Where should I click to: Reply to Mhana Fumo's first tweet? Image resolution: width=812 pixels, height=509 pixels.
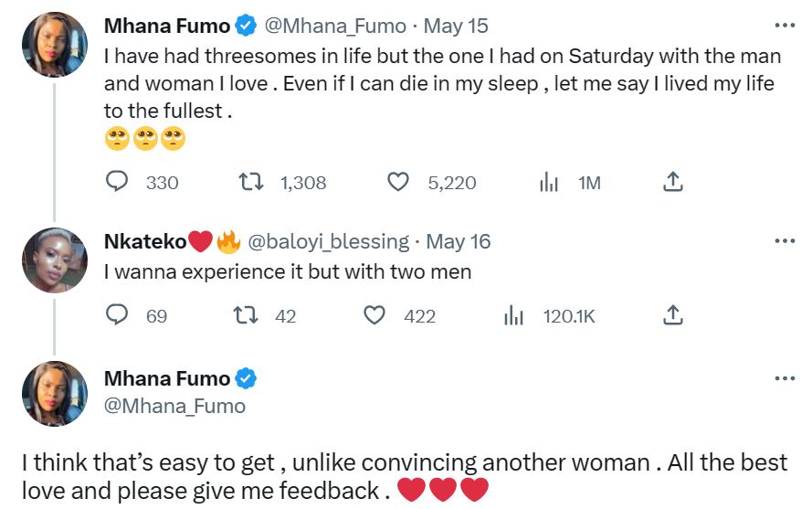click(x=118, y=183)
